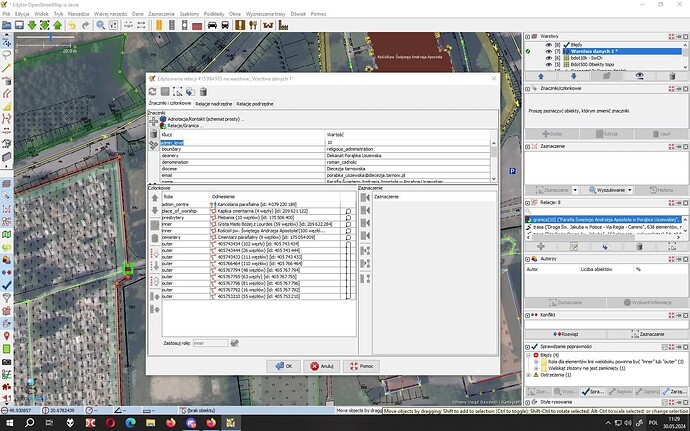
Task: Open Podkłady menu
Action: click(x=214, y=14)
